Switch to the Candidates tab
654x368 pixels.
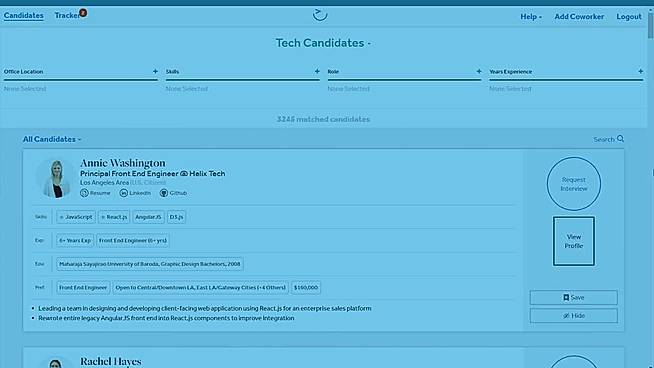click(24, 15)
